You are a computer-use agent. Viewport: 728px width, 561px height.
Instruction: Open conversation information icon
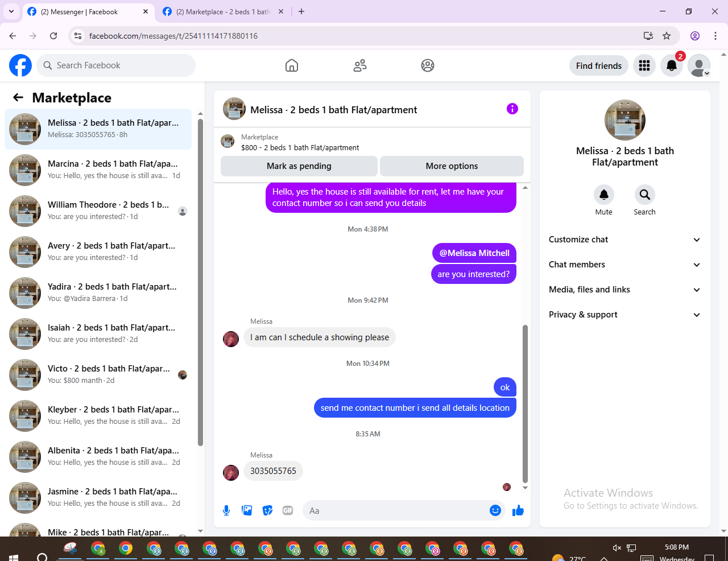click(x=512, y=109)
